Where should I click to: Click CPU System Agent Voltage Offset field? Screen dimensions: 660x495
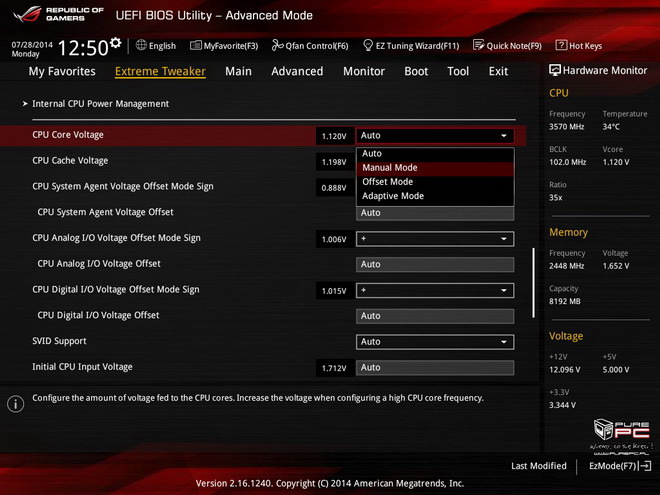(435, 213)
